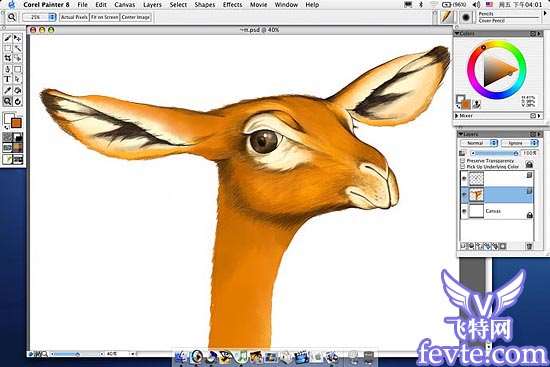Viewport: 550px width, 367px height.
Task: Delete layer with Layers trash icon
Action: [529, 246]
